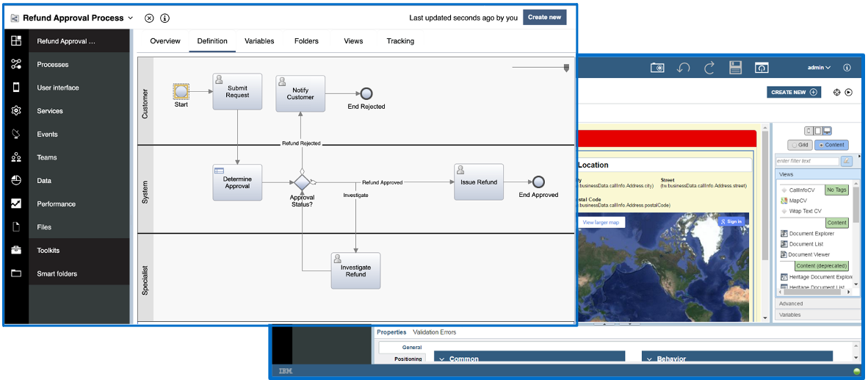Click info icon beside admin menu
This screenshot has height=380, width=868.
(847, 68)
